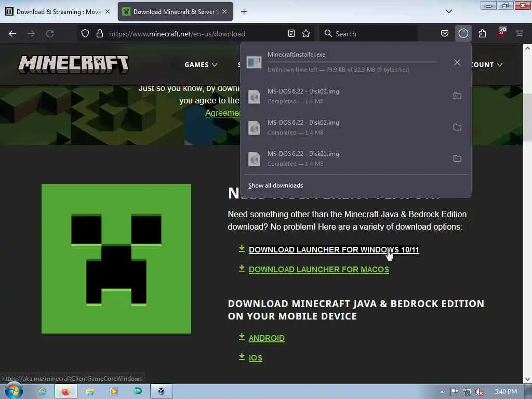This screenshot has height=399, width=532.
Task: Open the teal globe taskbar app
Action: [x=137, y=392]
